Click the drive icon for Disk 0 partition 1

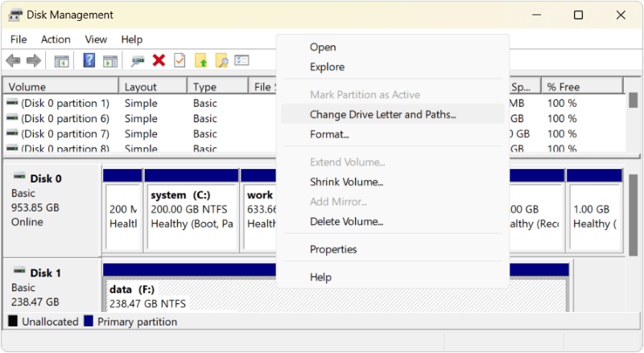pos(12,103)
